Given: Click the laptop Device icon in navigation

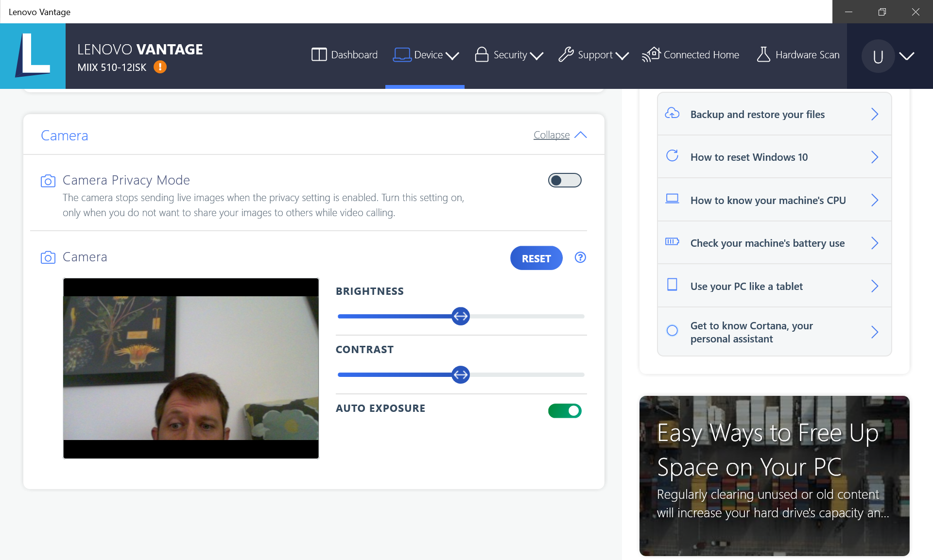Looking at the screenshot, I should tap(402, 54).
